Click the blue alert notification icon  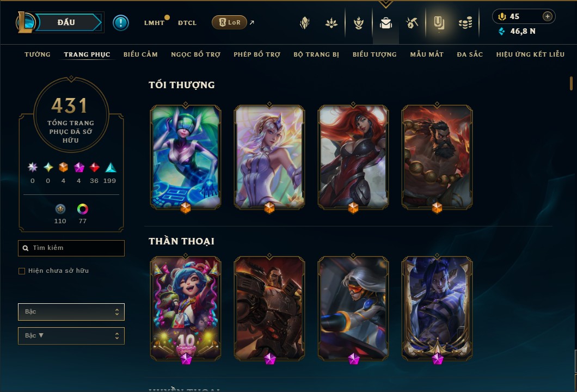coord(121,23)
